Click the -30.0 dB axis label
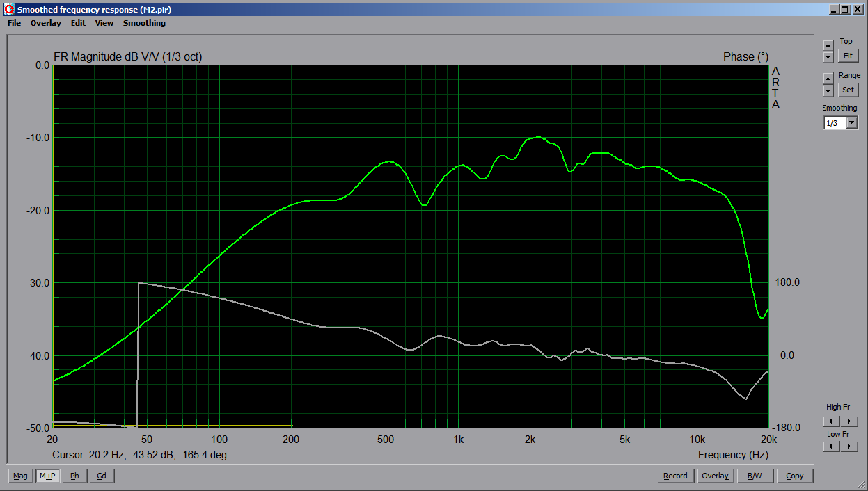 tap(37, 283)
